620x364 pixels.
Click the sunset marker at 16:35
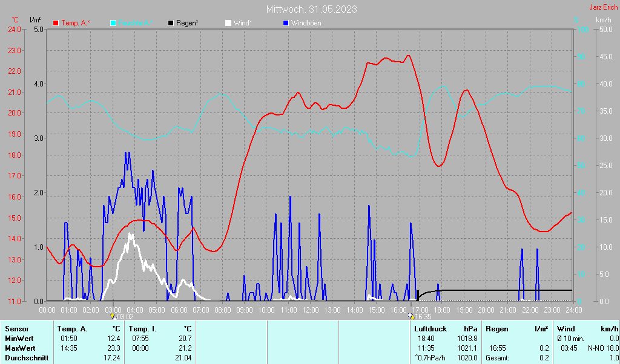click(x=411, y=316)
